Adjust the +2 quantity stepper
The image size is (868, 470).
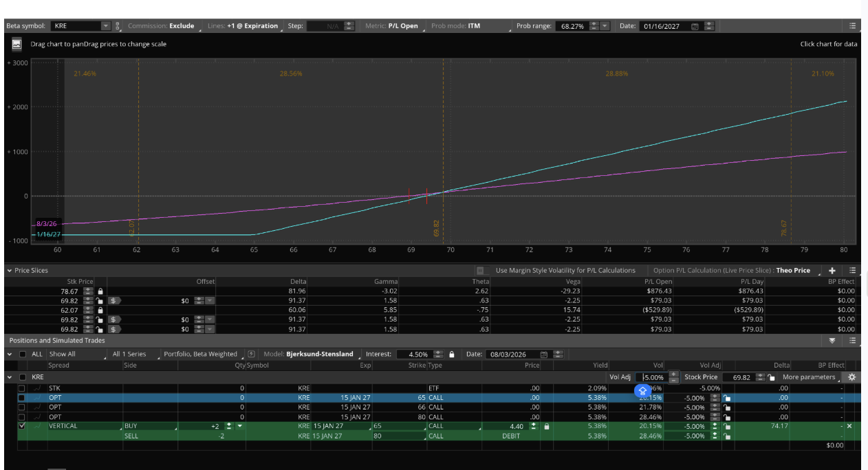[x=230, y=426]
